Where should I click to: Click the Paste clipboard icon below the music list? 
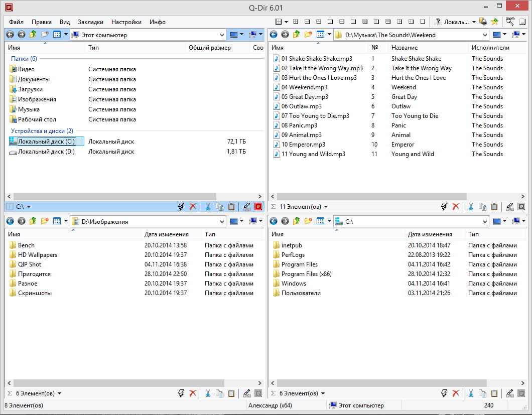pos(494,206)
